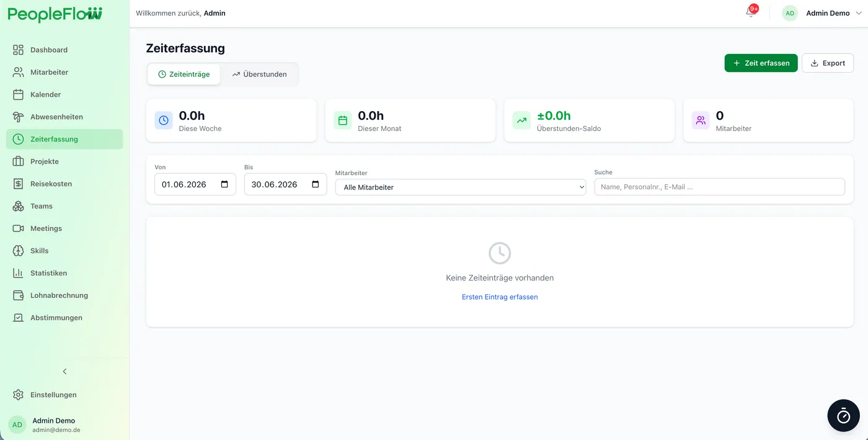Viewport: 868px width, 440px height.
Task: Open date picker on the Von field
Action: pyautogui.click(x=224, y=184)
